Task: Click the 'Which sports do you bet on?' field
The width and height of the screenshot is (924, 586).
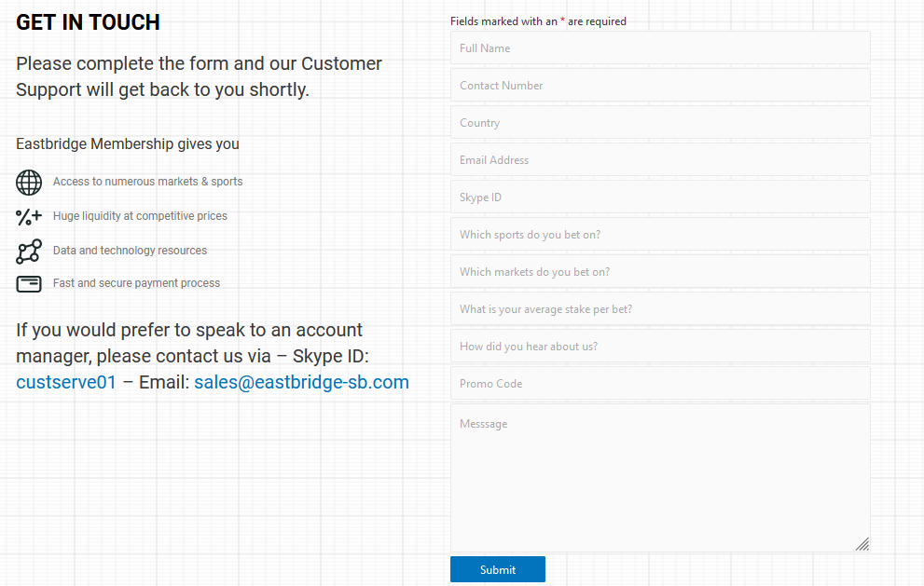Action: point(660,235)
